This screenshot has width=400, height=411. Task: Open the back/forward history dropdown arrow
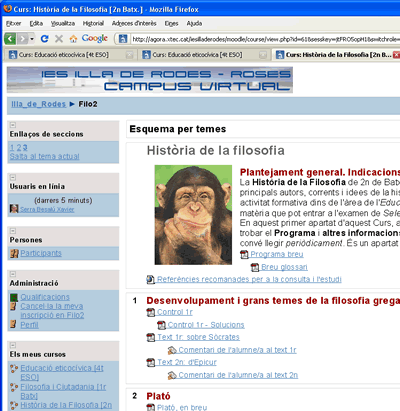32,39
